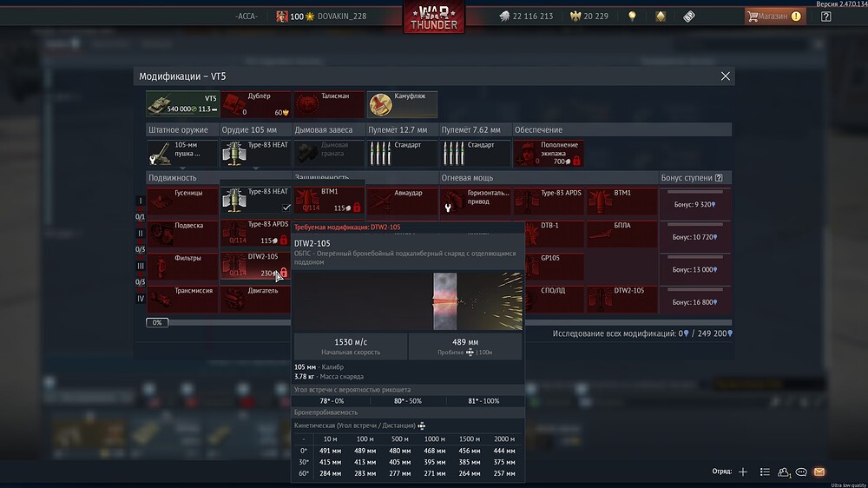Open the help question mark icon

point(826,16)
